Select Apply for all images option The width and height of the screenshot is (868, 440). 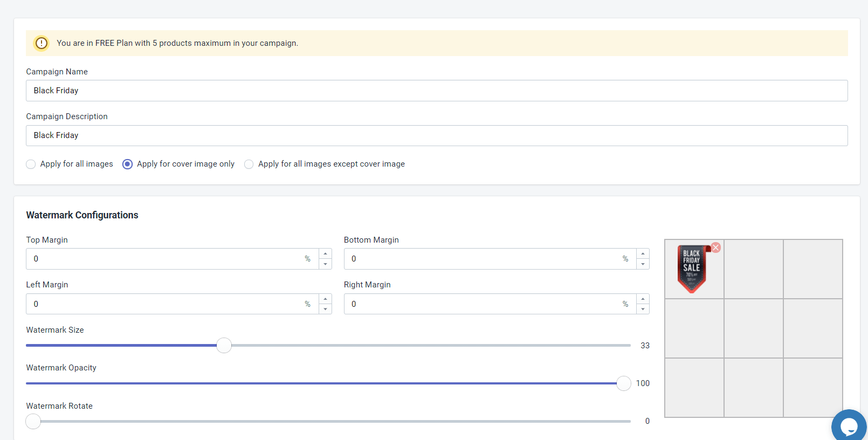coord(31,164)
